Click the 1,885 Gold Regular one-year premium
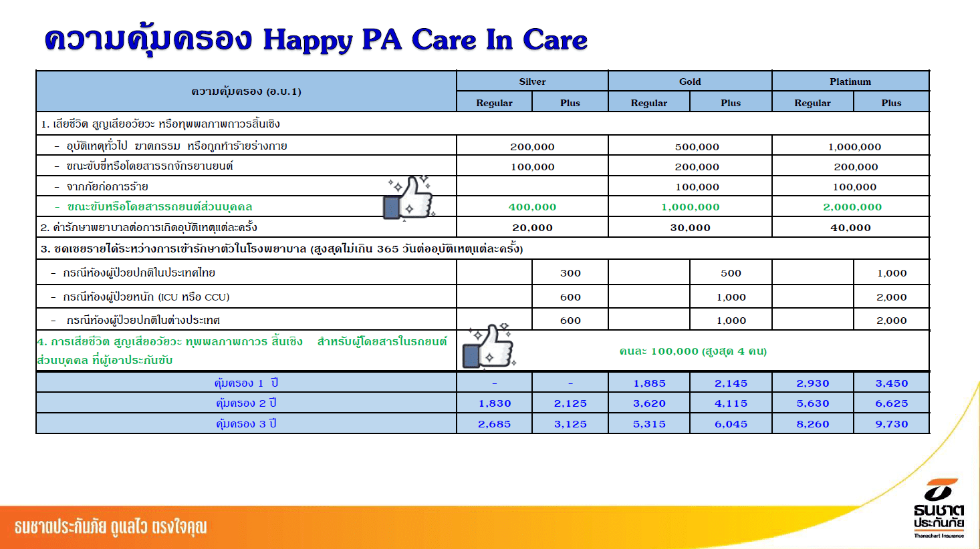Image resolution: width=980 pixels, height=549 pixels. click(649, 383)
